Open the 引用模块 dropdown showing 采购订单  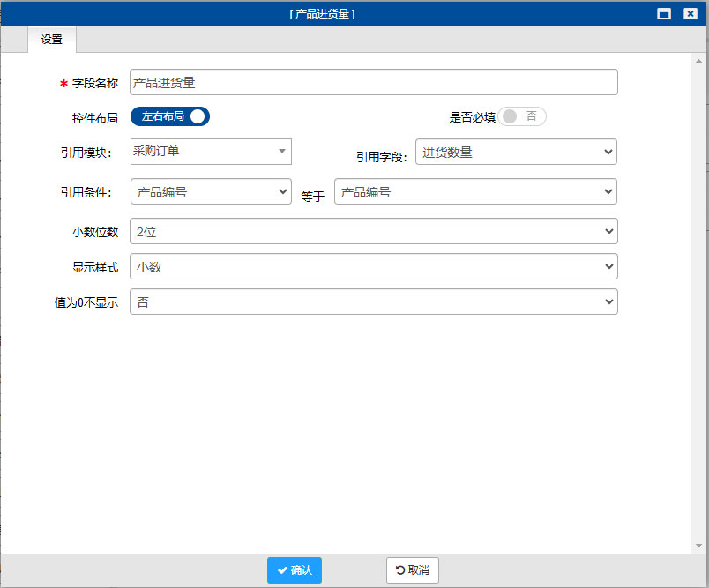point(210,152)
